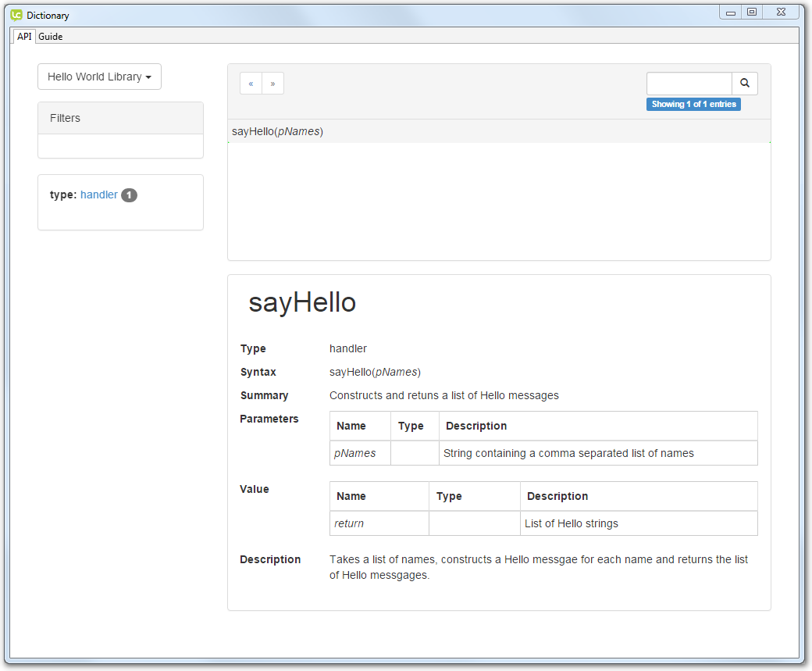The image size is (812, 671).
Task: Select sayHello(pNames) entry in results list
Action: pyautogui.click(x=278, y=131)
